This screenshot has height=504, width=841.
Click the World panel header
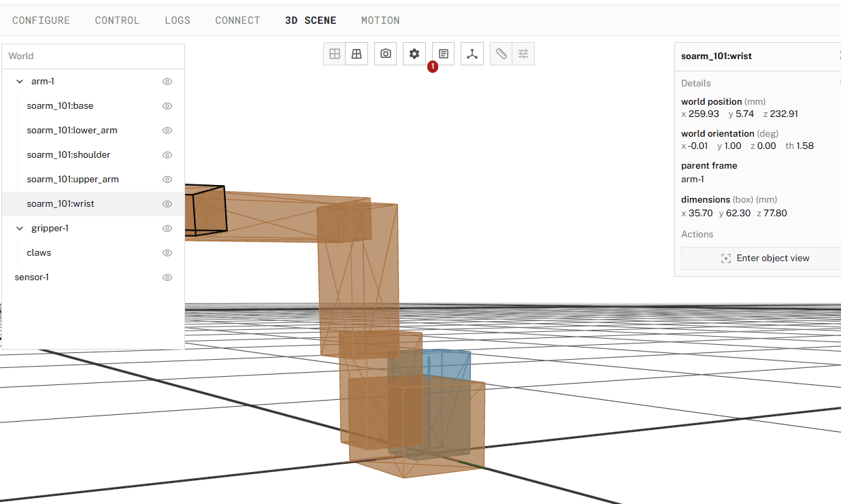click(93, 56)
